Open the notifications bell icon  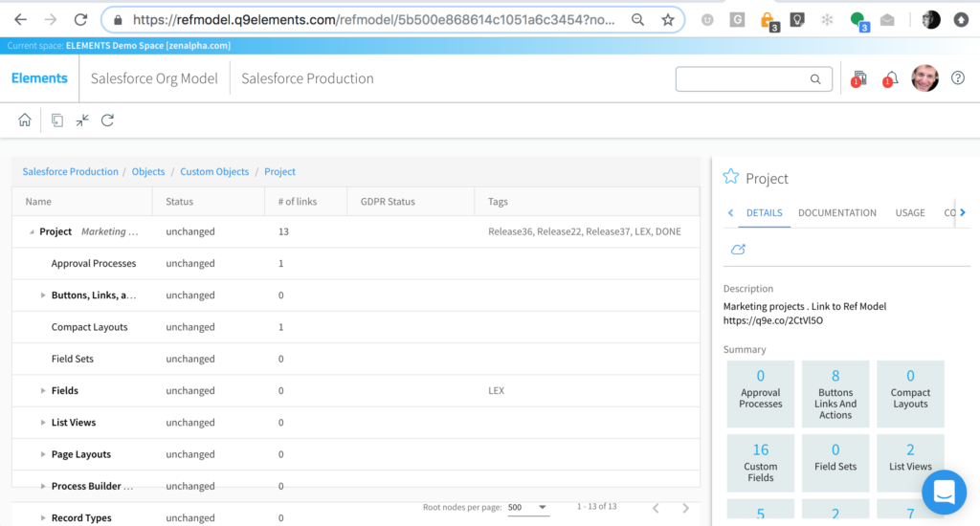tap(890, 78)
